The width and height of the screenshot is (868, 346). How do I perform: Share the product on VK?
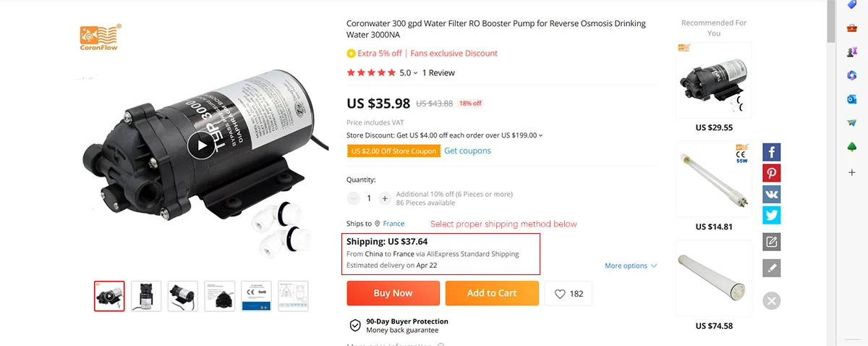772,195
